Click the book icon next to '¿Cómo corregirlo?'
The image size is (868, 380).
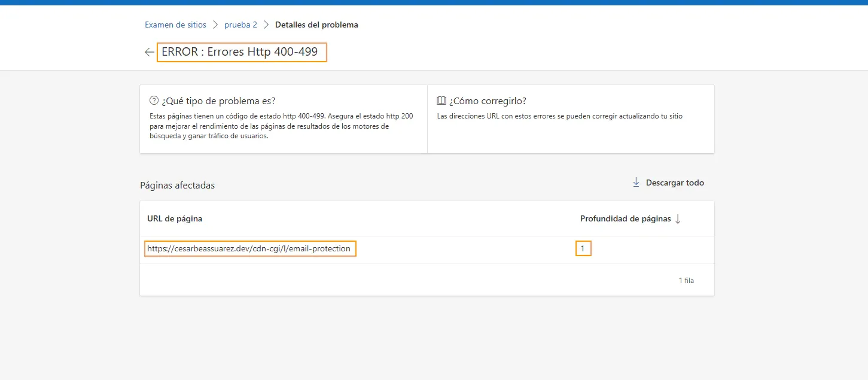pyautogui.click(x=440, y=101)
